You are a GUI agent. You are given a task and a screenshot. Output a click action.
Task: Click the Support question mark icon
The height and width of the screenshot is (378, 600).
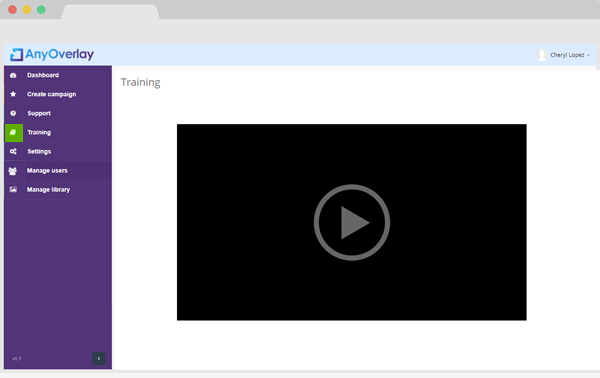tap(13, 113)
